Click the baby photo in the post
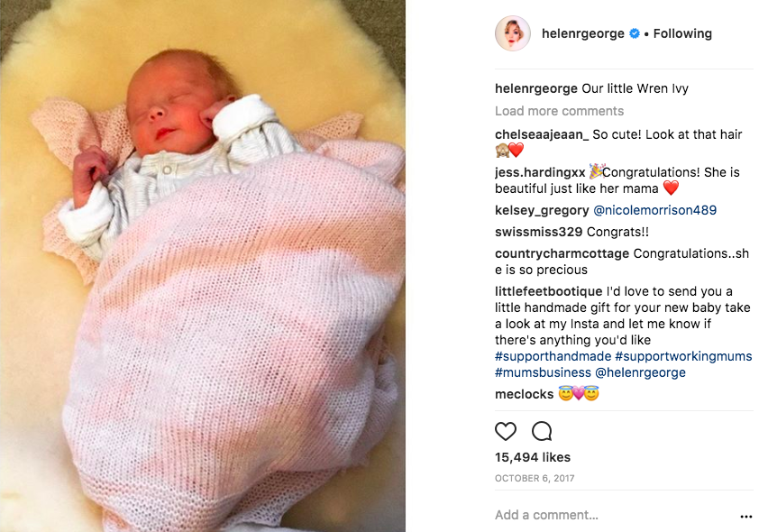The width and height of the screenshot is (768, 532). 203,266
